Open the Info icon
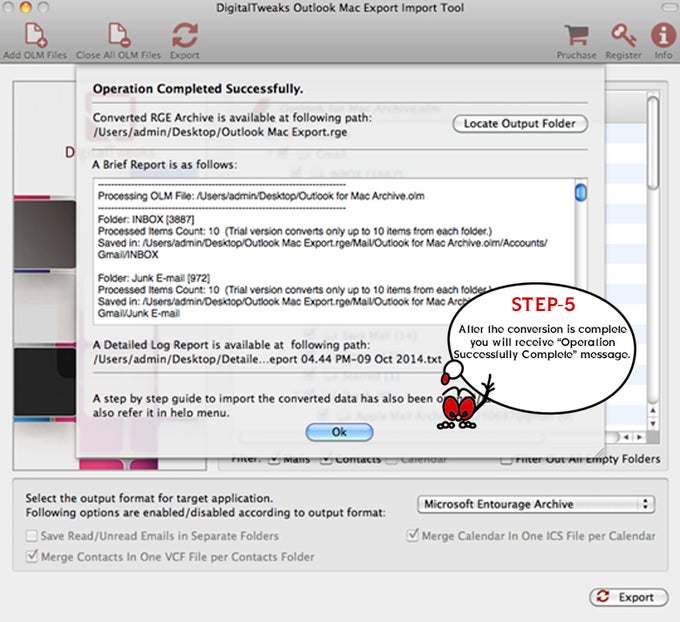The height and width of the screenshot is (622, 680). click(663, 35)
